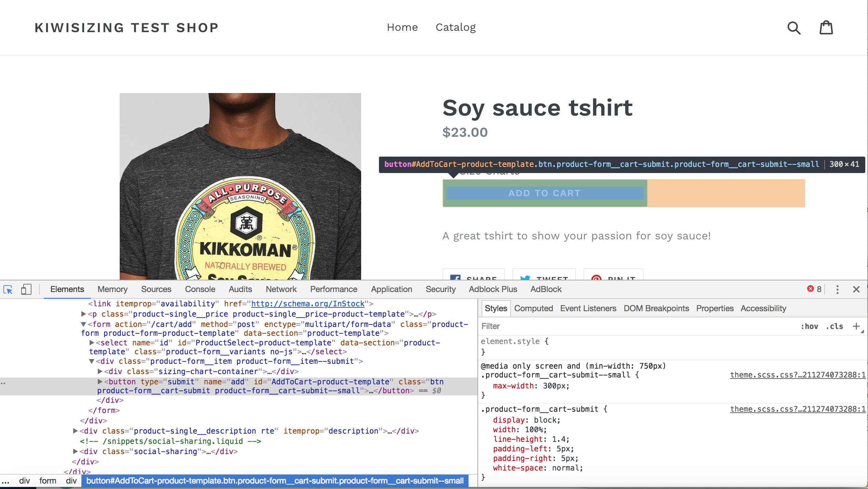The image size is (868, 489).
Task: Click the Facebook Share button
Action: 474,275
